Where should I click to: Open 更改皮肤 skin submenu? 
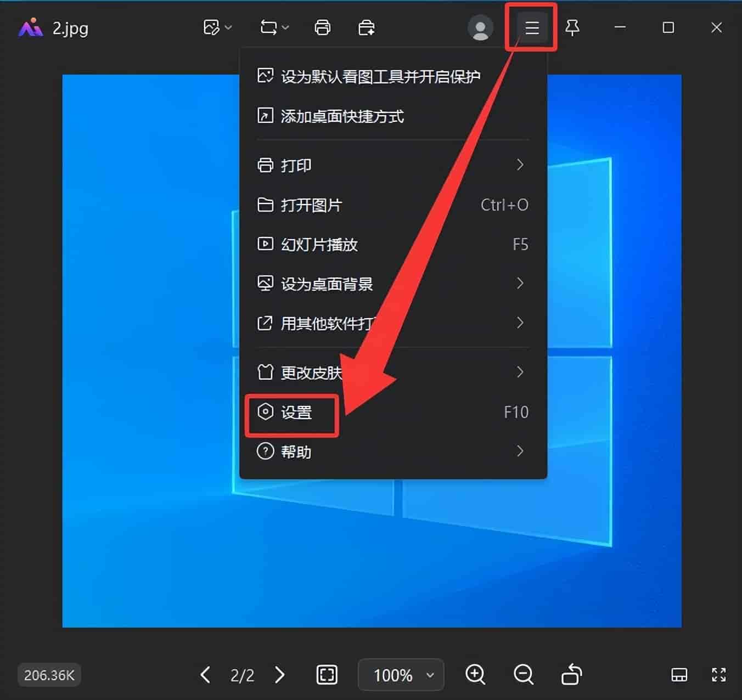[393, 372]
